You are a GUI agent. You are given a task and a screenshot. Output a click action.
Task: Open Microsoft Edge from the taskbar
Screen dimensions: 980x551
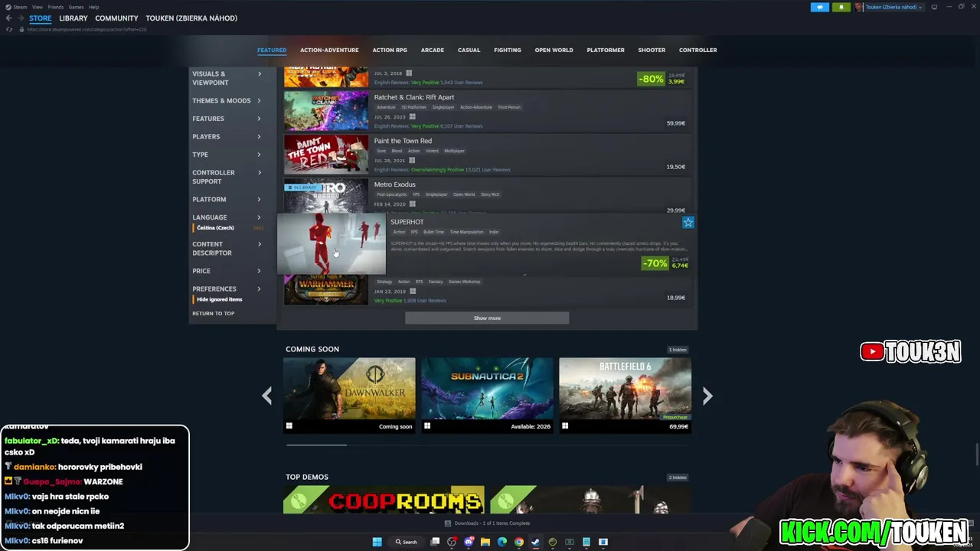[502, 542]
